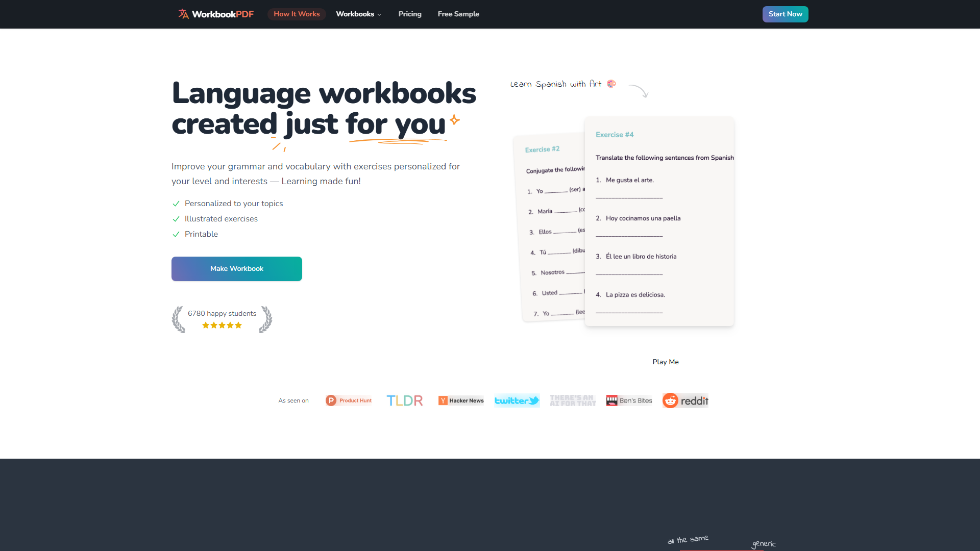Go to the Pricing page
This screenshot has width=980, height=551.
click(x=410, y=14)
